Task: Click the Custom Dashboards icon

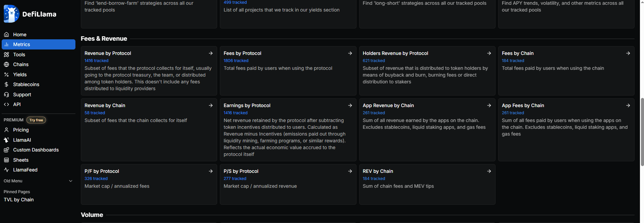Action: click(x=6, y=150)
